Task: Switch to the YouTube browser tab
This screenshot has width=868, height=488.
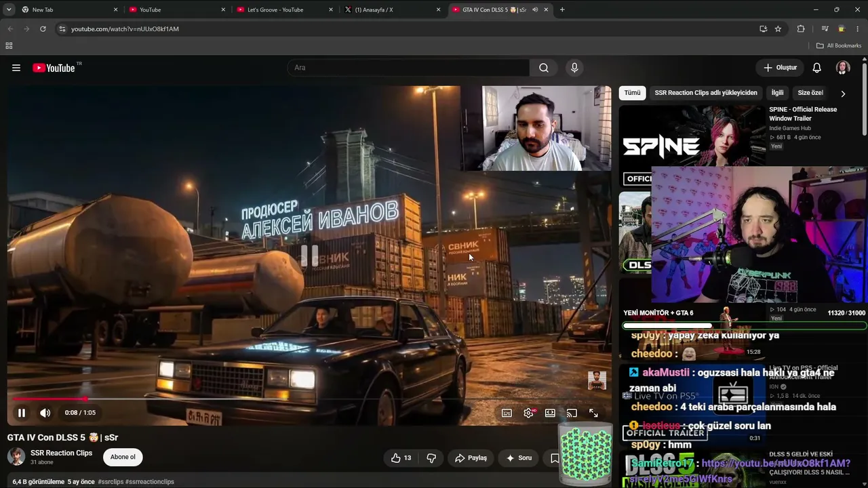Action: coord(176,9)
